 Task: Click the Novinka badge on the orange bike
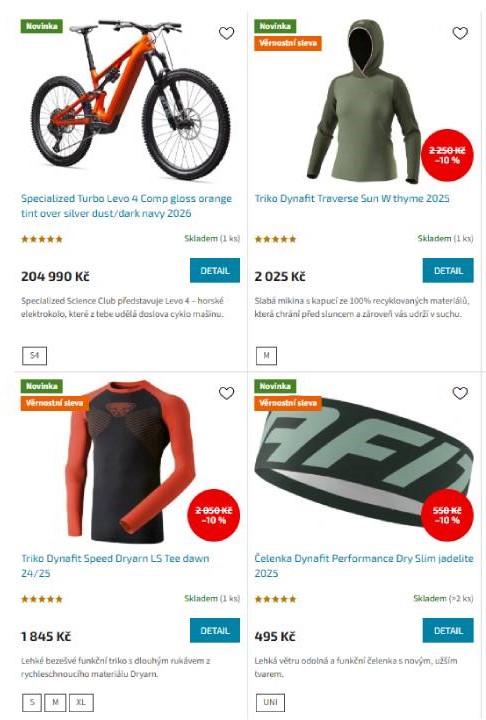41,26
